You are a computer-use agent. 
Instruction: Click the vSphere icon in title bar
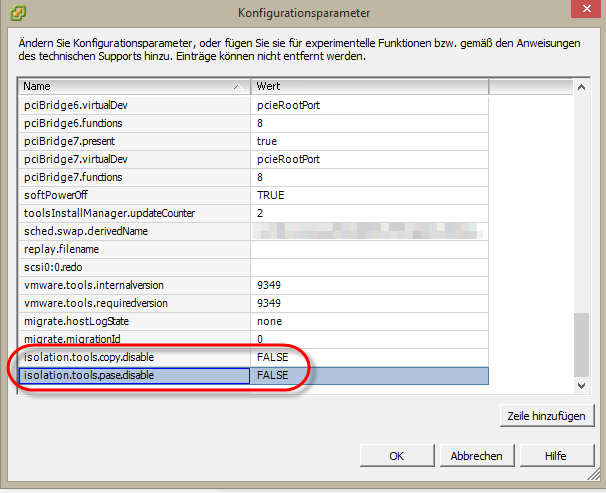[18, 13]
